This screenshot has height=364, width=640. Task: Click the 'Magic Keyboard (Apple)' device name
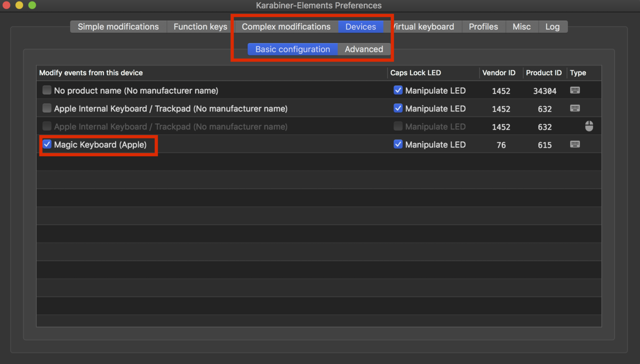pos(100,144)
